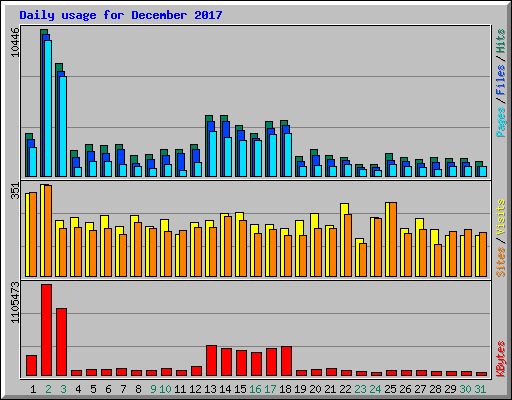Click day label 5 on the x-axis
Image resolution: width=512 pixels, height=400 pixels.
pyautogui.click(x=93, y=389)
